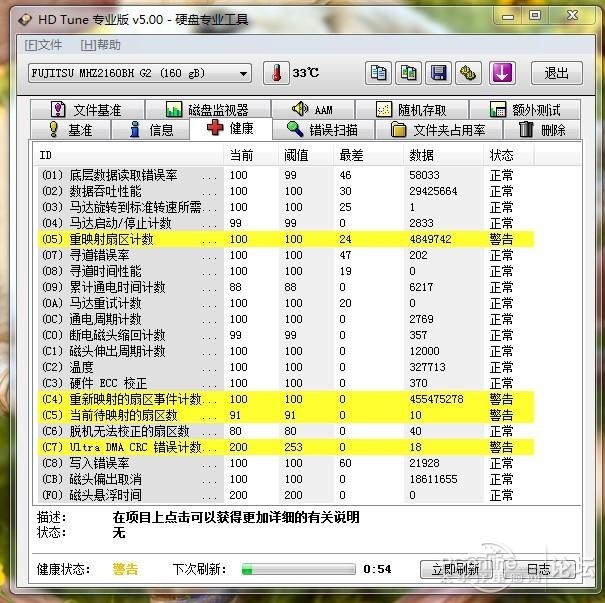Select the 健康 health tab
The height and width of the screenshot is (603, 605).
coord(231,128)
